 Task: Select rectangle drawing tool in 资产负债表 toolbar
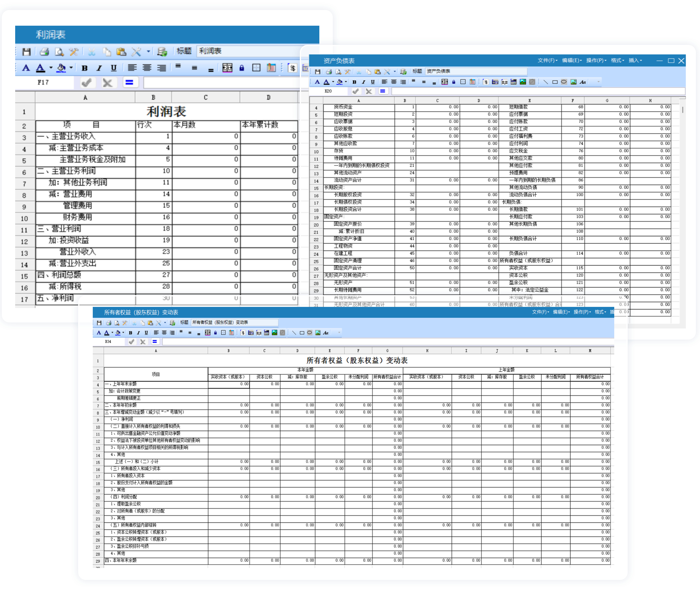(555, 82)
